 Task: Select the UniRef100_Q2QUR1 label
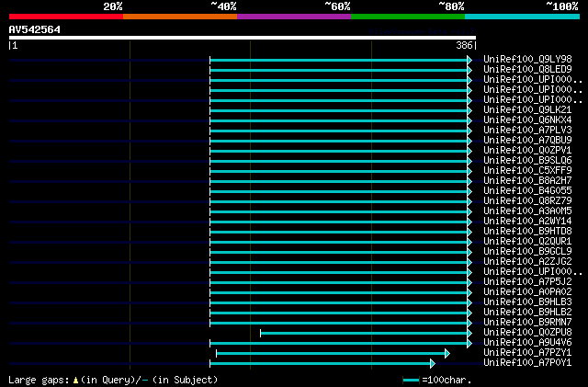[x=527, y=241]
